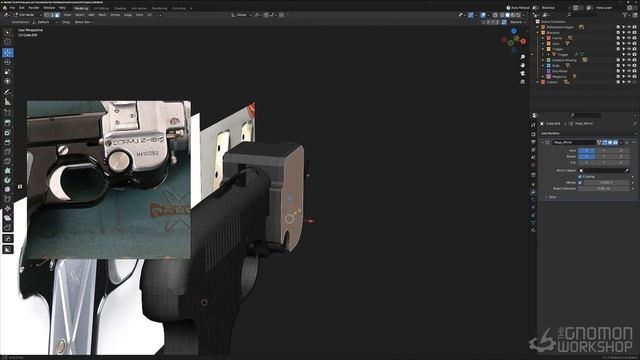Open the Edit menu
This screenshot has width=640, height=360.
[x=22, y=8]
